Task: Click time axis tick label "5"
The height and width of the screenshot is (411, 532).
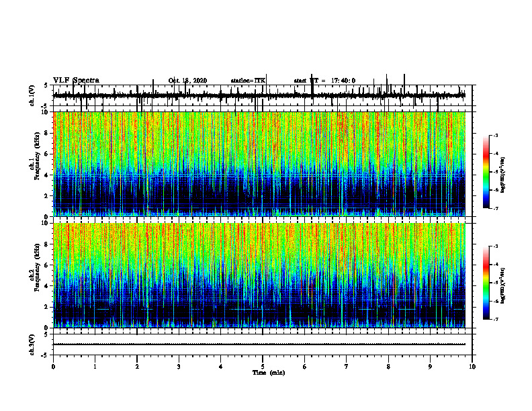Action: tap(263, 367)
